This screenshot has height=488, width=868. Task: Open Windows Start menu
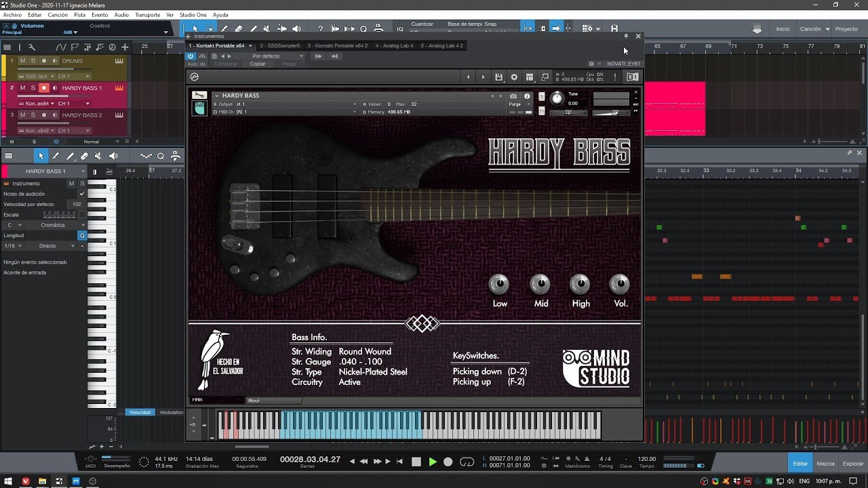click(x=8, y=481)
